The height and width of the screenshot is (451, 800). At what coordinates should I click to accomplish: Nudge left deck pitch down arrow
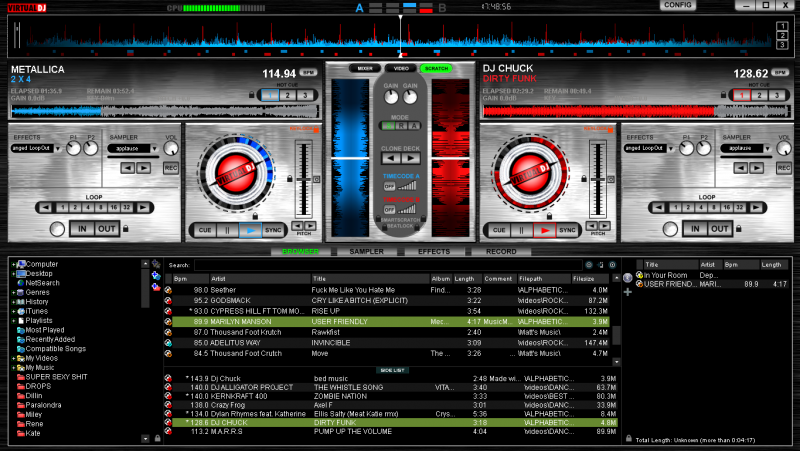coord(297,226)
